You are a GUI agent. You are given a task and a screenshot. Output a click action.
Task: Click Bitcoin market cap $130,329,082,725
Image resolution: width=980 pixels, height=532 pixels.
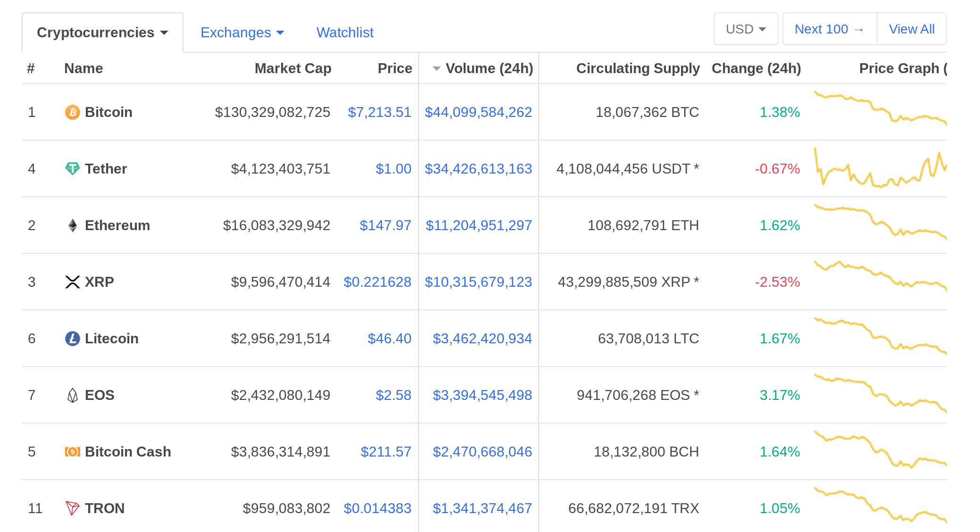(x=273, y=112)
